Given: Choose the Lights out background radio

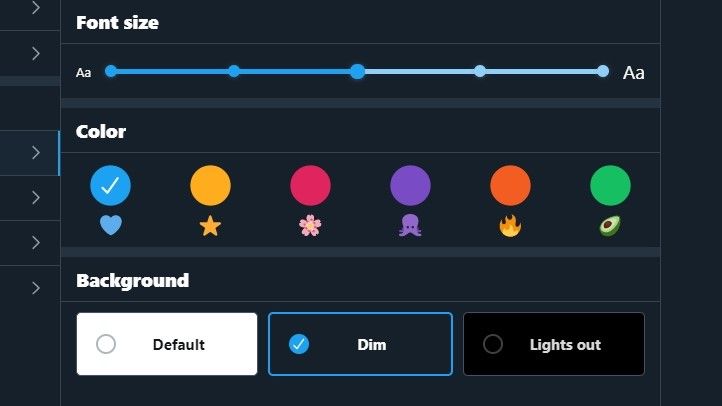Looking at the screenshot, I should pyautogui.click(x=493, y=344).
